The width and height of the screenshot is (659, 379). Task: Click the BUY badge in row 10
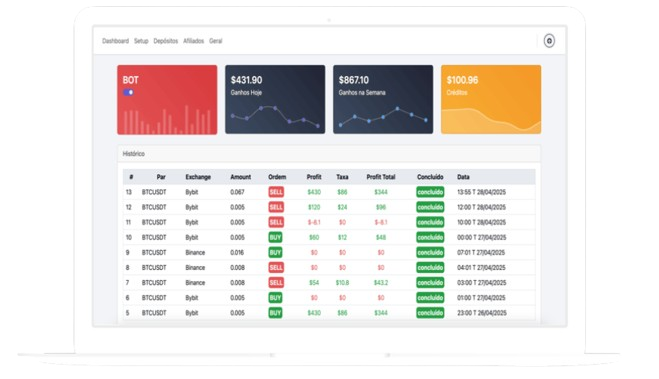pos(275,237)
